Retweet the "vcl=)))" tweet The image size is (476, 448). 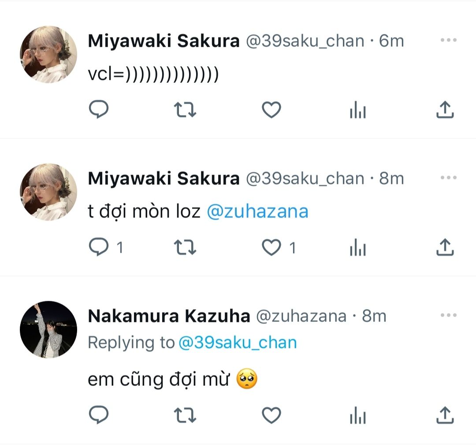tap(185, 110)
